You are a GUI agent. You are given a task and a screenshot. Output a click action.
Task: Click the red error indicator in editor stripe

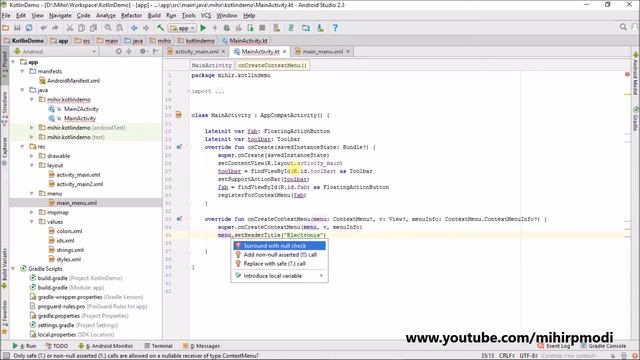(627, 75)
